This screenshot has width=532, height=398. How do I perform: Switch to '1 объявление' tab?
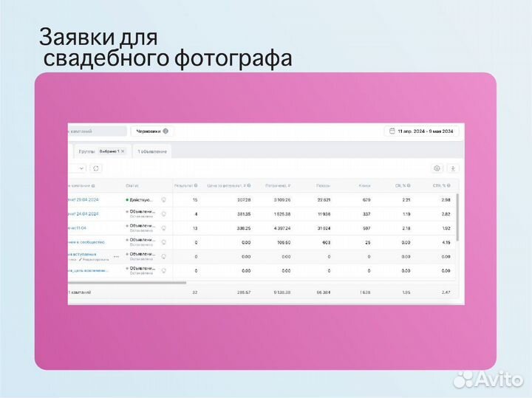pos(152,151)
